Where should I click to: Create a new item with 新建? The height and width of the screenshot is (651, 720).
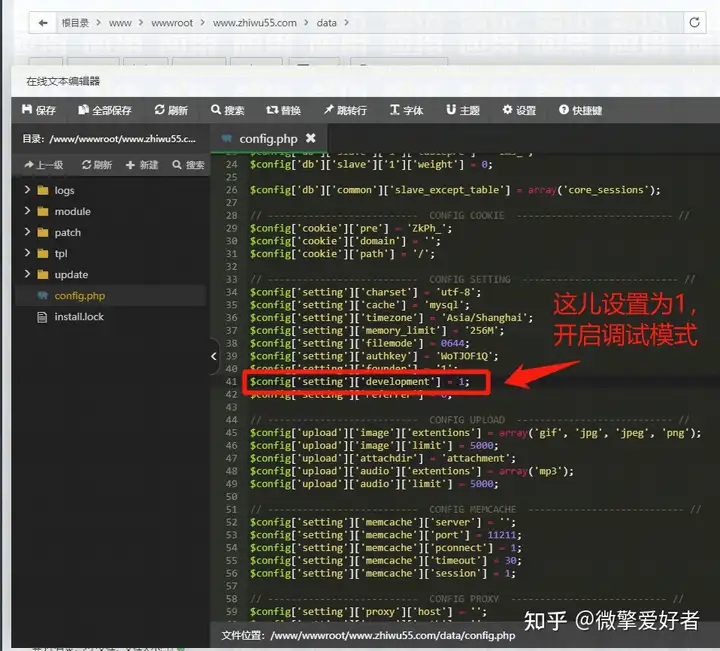click(142, 165)
